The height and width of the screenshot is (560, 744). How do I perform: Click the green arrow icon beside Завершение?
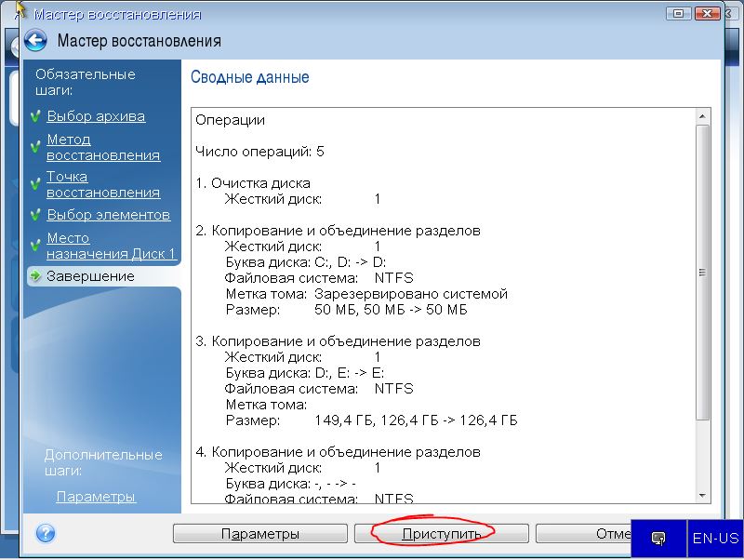(35, 276)
